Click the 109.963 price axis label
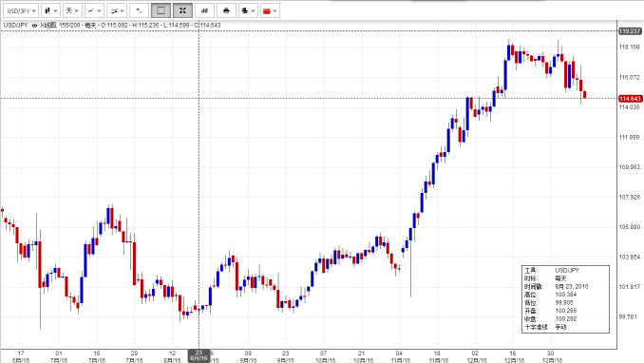 tap(629, 167)
